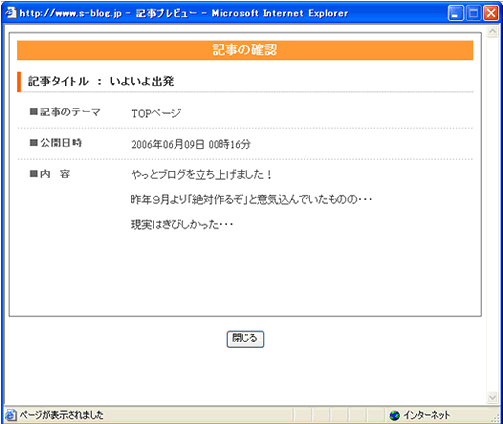This screenshot has height=424, width=503.
Task: Click the 記事の確認 orange header
Action: 245,50
